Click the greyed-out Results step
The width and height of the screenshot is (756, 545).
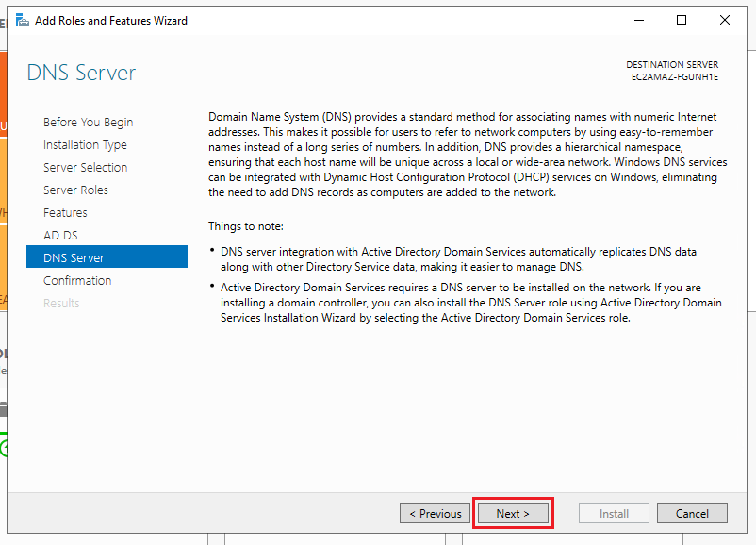(x=61, y=303)
